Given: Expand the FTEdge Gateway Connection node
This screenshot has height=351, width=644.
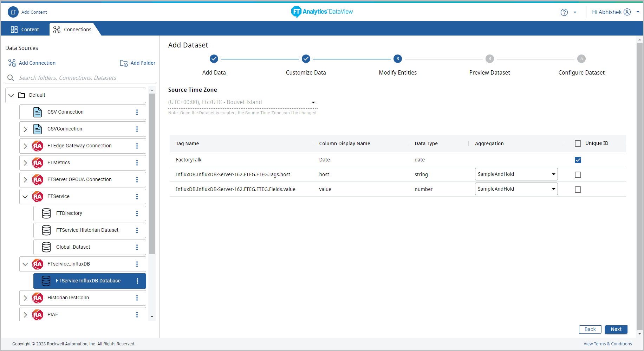Looking at the screenshot, I should click(25, 146).
